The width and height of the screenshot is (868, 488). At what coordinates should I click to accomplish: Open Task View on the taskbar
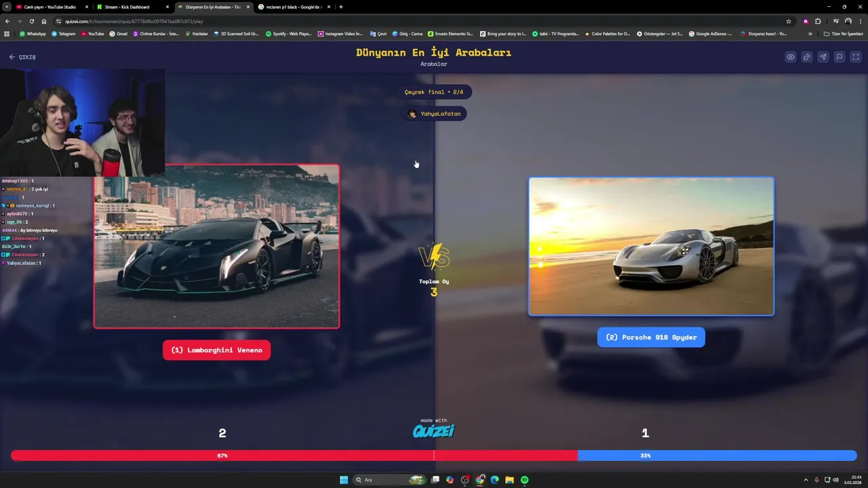435,480
